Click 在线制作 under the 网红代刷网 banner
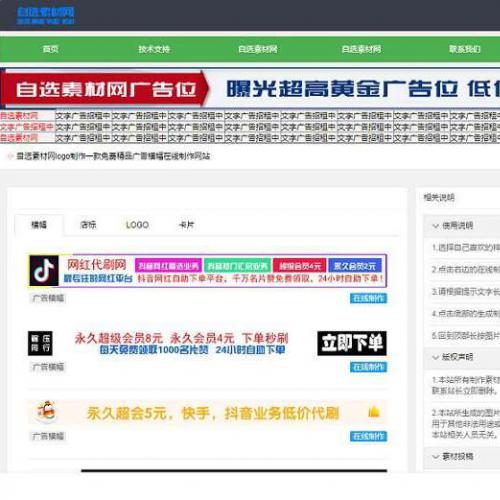The image size is (500, 500). coord(368,298)
